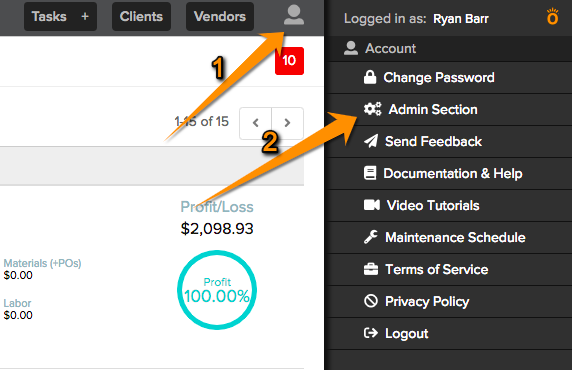Viewport: 572px width, 370px height.
Task: Click the wrench icon for Maintenance Schedule
Action: coord(371,237)
